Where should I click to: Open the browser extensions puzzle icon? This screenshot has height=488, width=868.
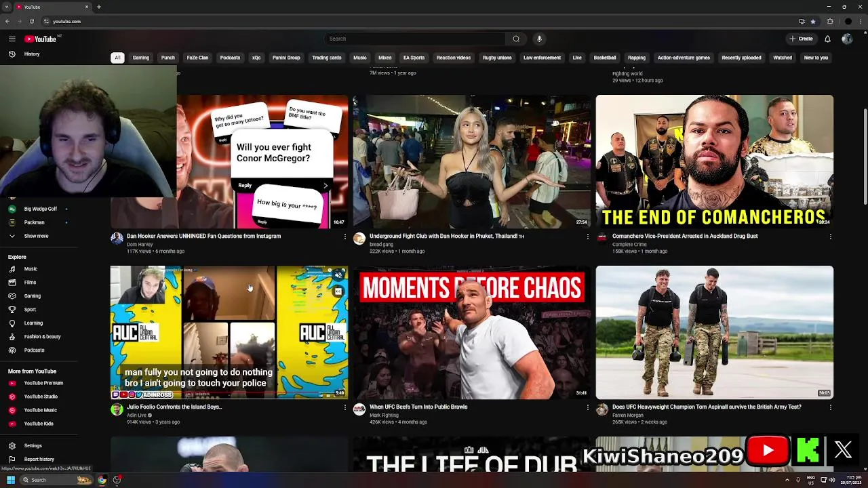pyautogui.click(x=830, y=21)
